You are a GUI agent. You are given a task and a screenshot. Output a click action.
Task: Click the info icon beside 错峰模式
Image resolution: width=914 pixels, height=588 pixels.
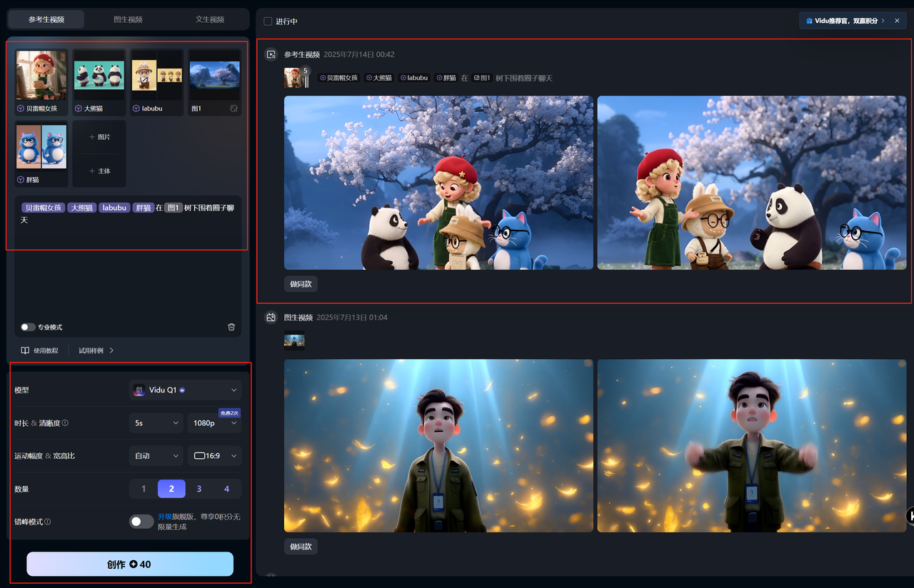[47, 522]
